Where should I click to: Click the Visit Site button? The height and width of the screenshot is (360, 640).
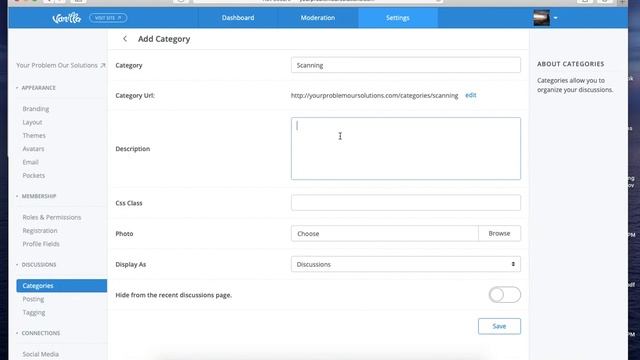[108, 18]
